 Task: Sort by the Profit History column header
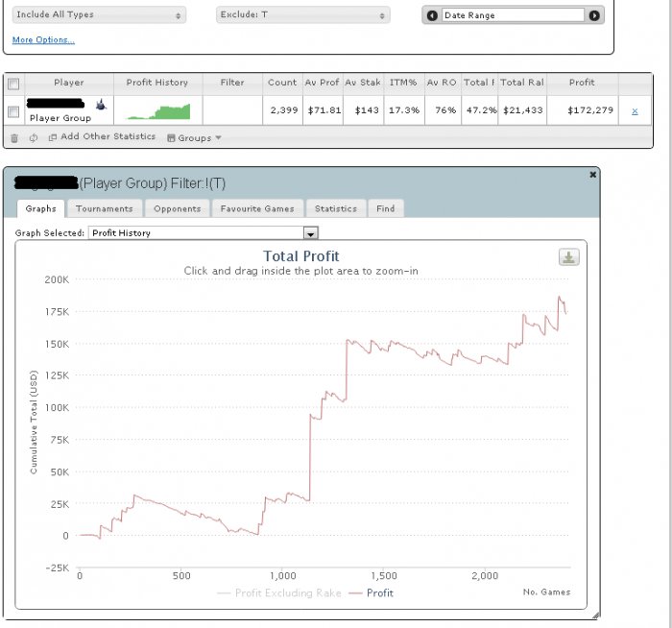coord(157,83)
